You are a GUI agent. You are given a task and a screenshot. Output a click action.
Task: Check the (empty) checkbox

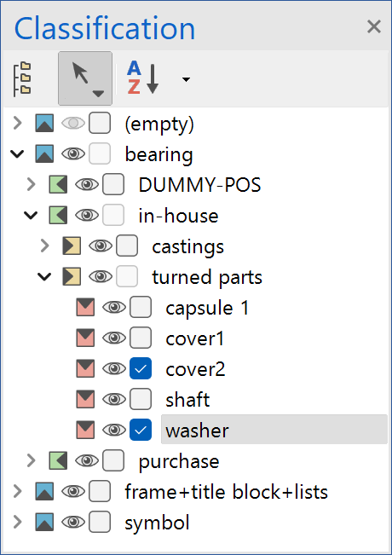pyautogui.click(x=100, y=123)
